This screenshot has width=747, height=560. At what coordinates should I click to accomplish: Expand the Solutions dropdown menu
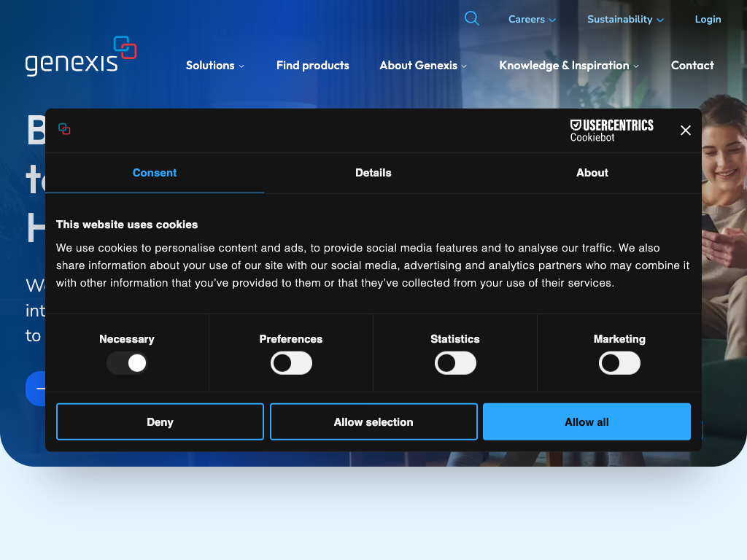(215, 66)
